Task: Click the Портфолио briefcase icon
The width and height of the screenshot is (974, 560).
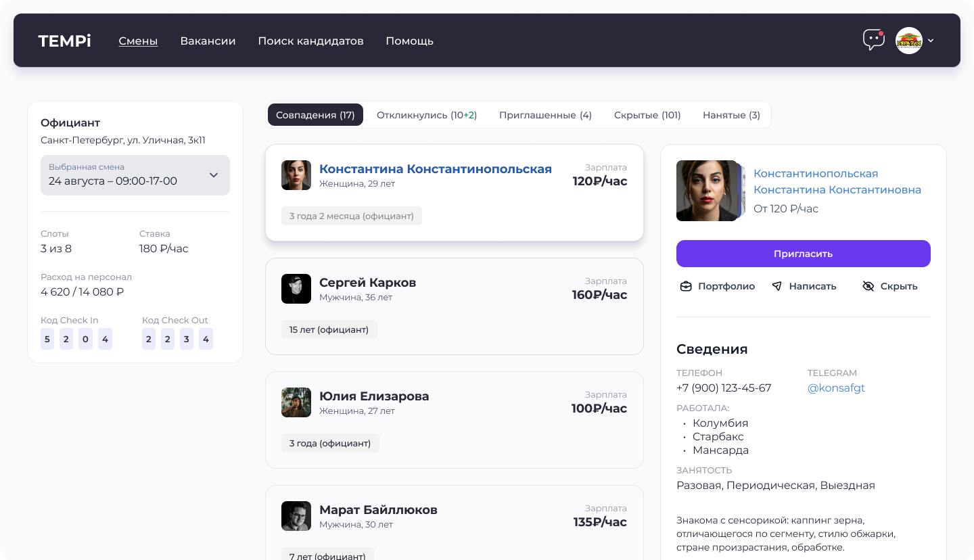Action: [x=686, y=286]
